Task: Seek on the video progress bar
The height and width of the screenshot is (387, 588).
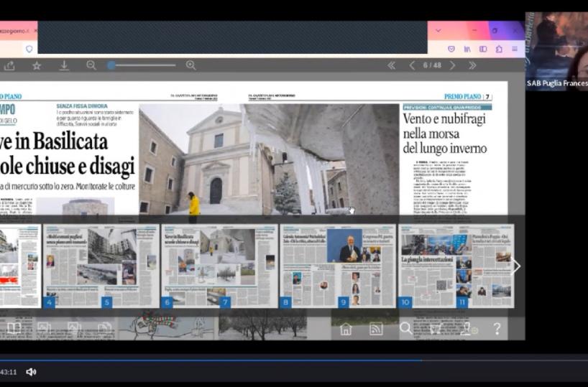Action: 294,360
